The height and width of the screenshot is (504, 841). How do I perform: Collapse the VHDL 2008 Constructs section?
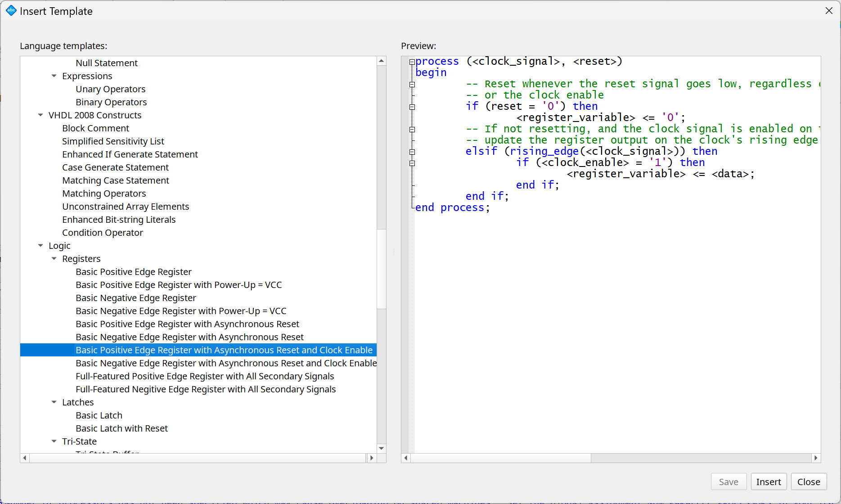tap(40, 115)
